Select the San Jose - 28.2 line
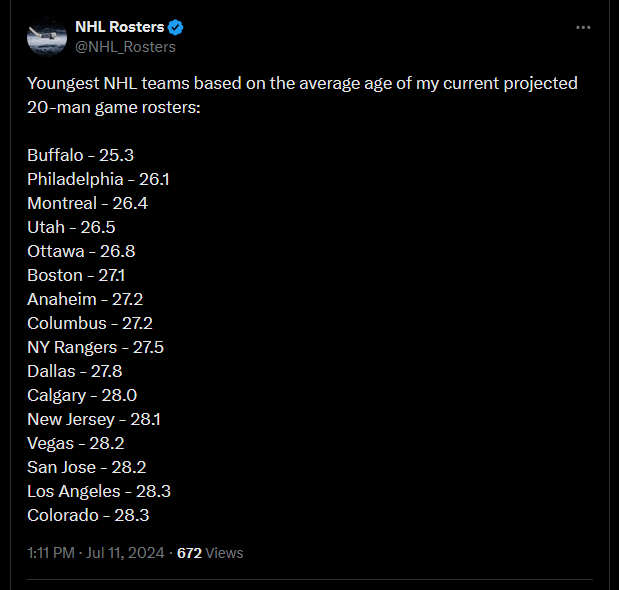The image size is (619, 590). 90,467
